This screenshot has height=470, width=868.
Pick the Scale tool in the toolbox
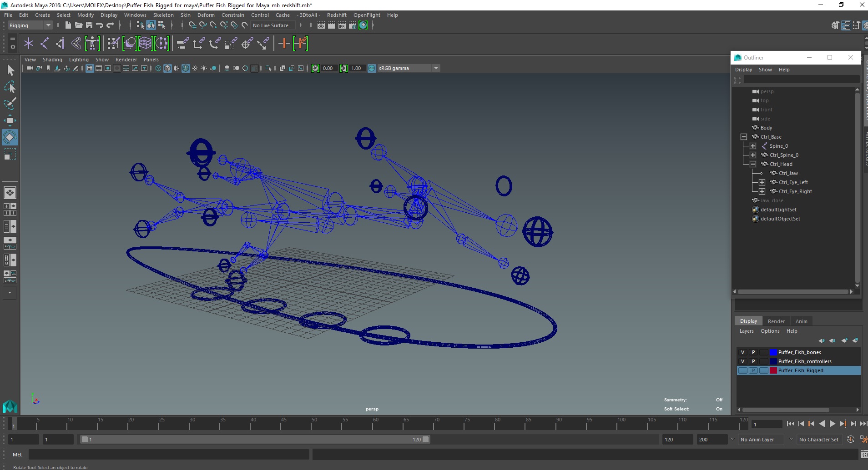tap(10, 154)
